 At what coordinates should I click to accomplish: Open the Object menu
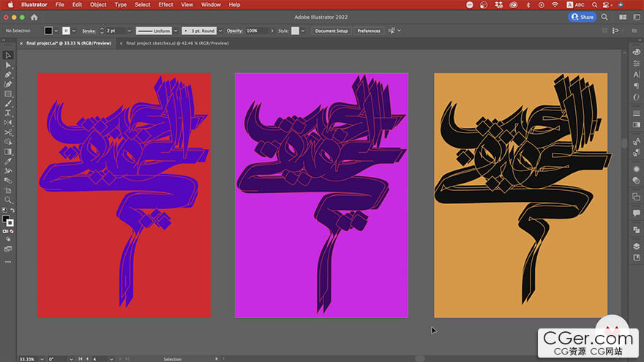point(98,4)
